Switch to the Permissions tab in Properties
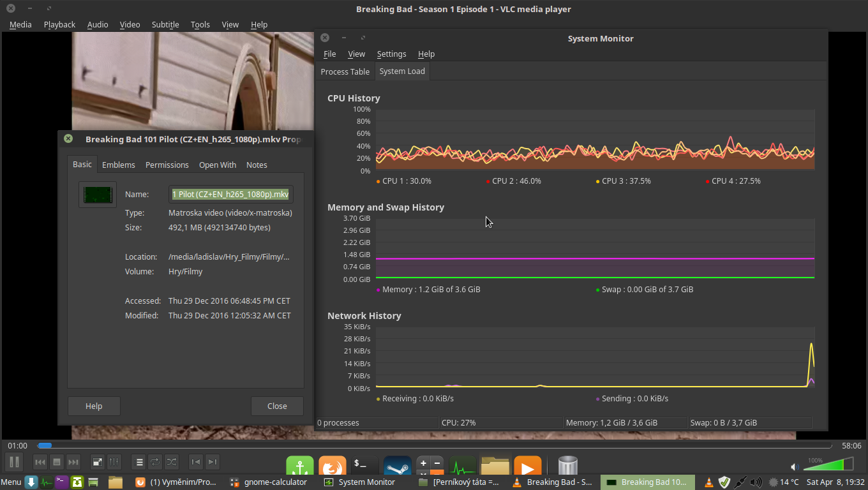 click(x=167, y=165)
